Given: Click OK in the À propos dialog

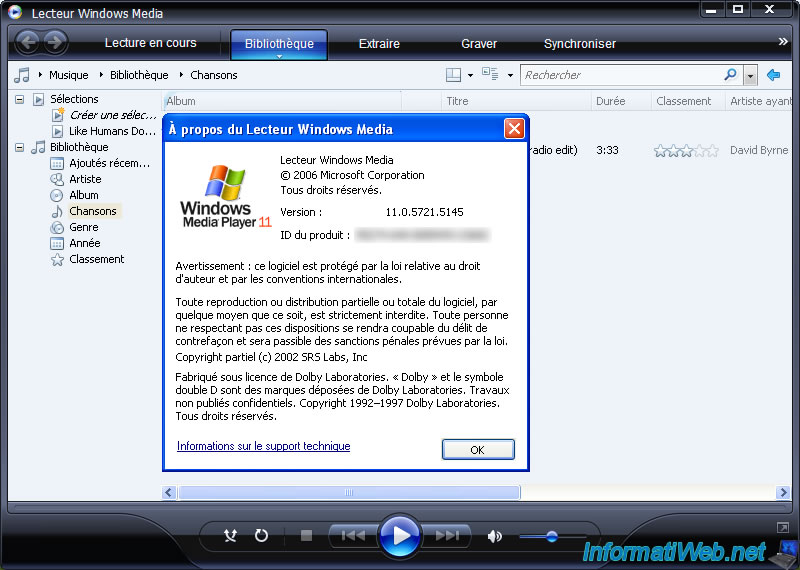Looking at the screenshot, I should pos(478,450).
